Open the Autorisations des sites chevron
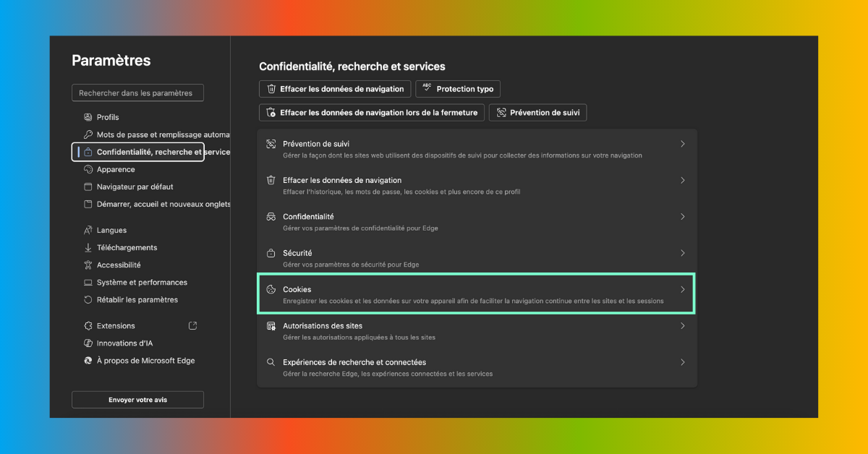 pos(682,326)
